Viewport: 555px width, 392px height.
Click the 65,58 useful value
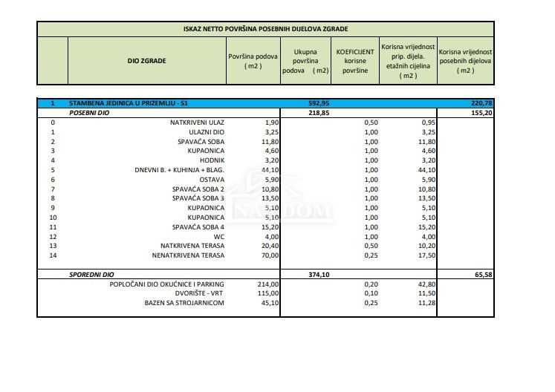tap(484, 275)
